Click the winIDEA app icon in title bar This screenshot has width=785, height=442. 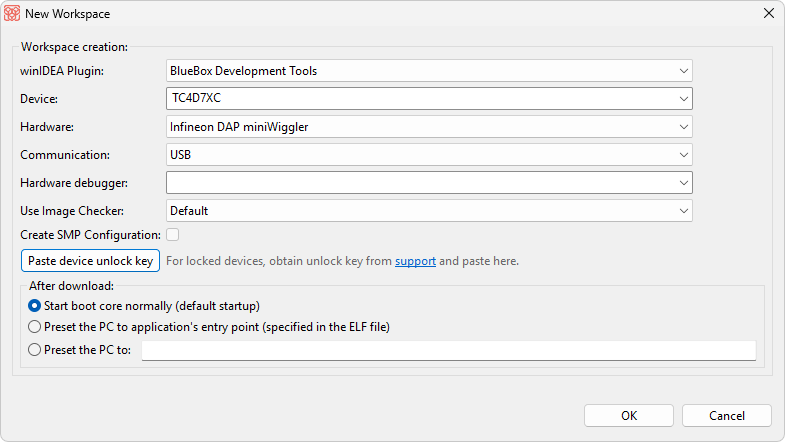(12, 14)
